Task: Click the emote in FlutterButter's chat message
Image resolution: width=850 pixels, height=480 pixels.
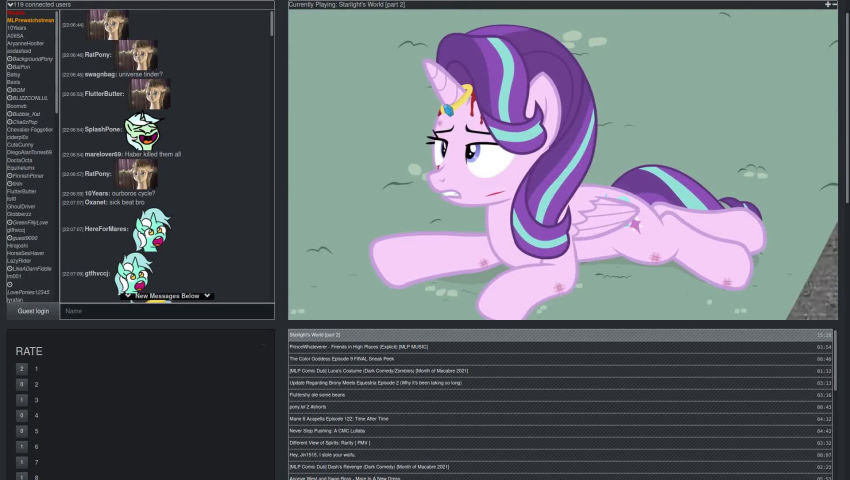Action: click(x=150, y=94)
